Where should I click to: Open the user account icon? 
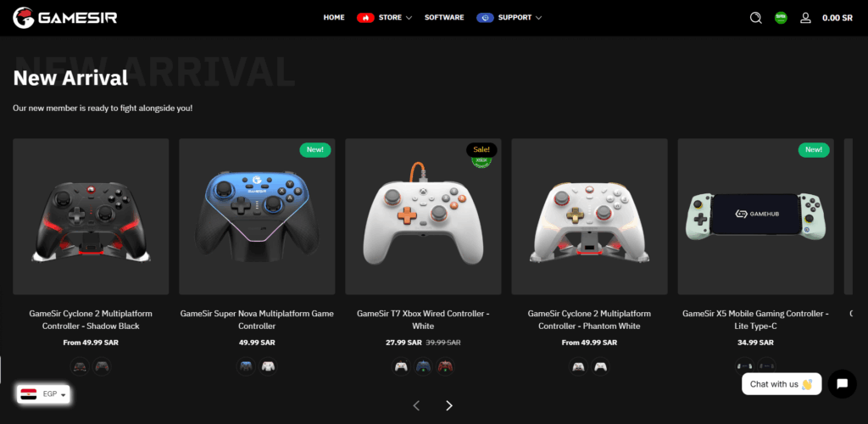(805, 18)
